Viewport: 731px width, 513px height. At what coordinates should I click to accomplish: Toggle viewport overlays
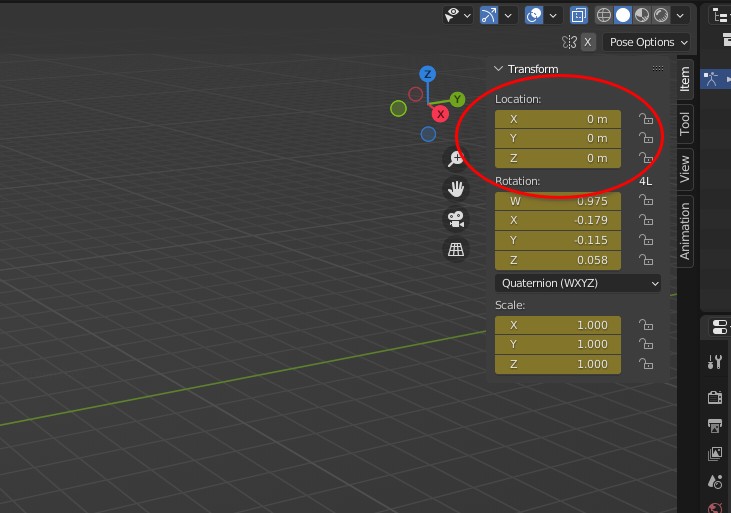point(533,15)
